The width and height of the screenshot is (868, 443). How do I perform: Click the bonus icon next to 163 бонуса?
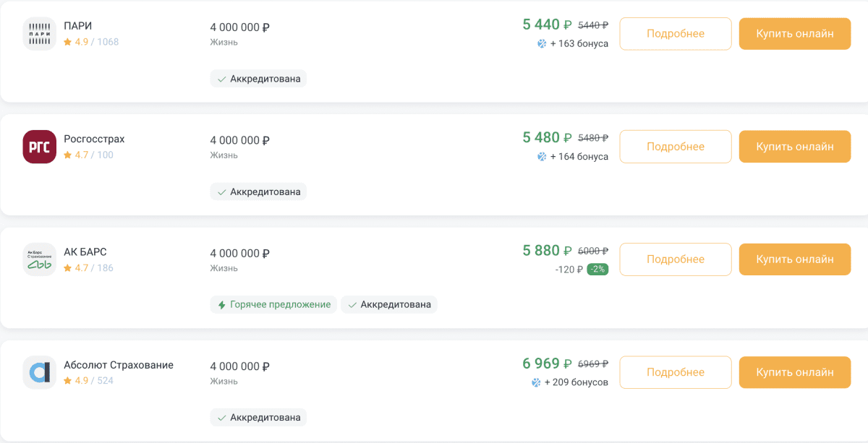click(542, 43)
